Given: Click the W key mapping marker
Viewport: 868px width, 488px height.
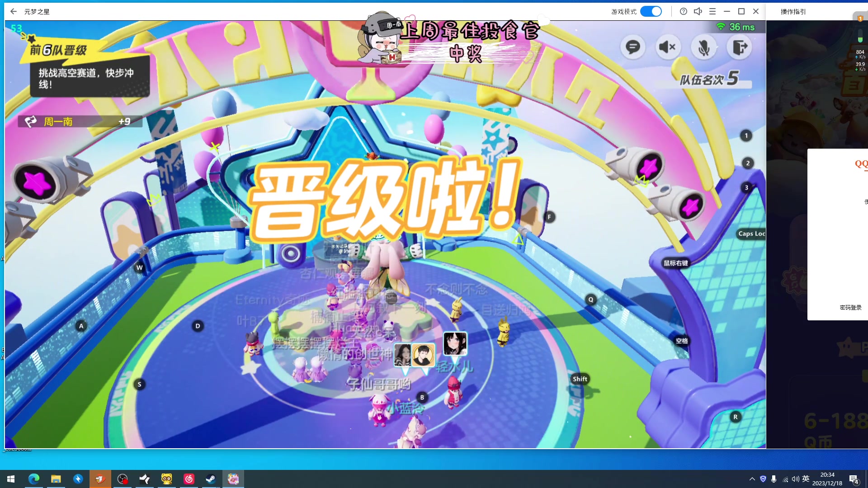Looking at the screenshot, I should click(x=139, y=267).
